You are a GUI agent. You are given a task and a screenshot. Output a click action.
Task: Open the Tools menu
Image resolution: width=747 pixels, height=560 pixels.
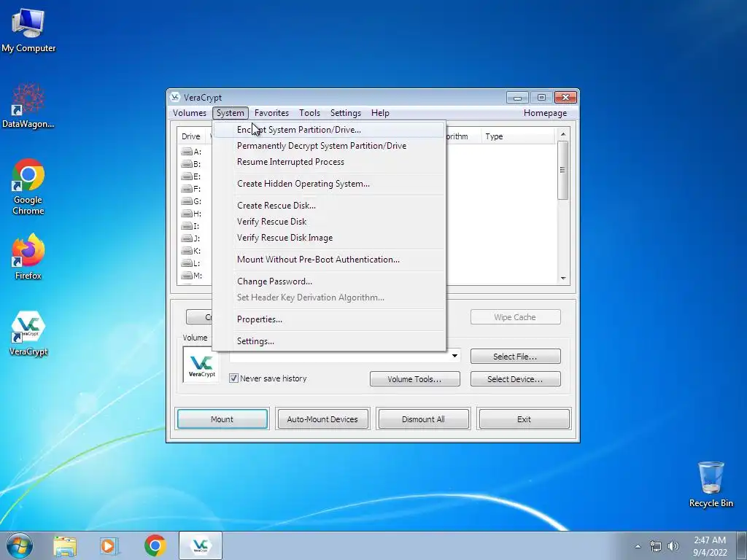pos(309,113)
